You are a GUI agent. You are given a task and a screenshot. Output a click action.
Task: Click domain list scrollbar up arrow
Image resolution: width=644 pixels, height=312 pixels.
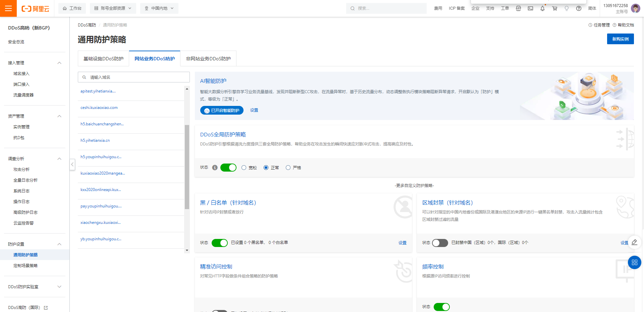[x=187, y=89]
